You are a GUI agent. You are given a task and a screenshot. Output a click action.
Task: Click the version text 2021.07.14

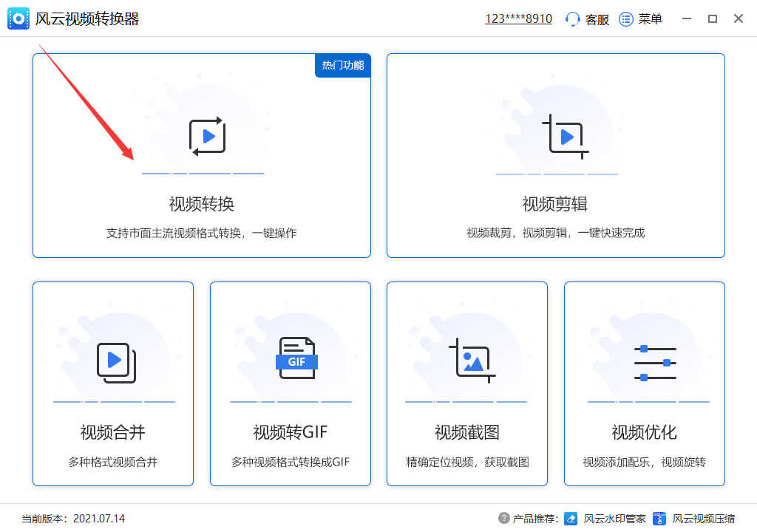[x=99, y=519]
